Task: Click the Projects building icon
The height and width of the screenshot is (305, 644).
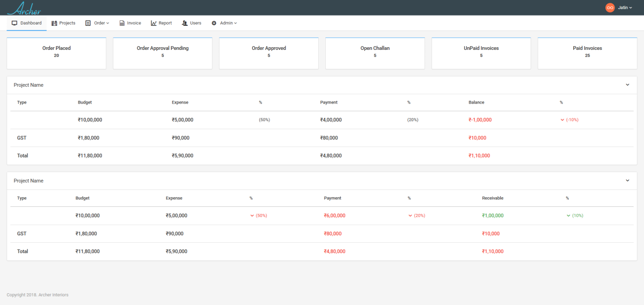Action: 54,23
